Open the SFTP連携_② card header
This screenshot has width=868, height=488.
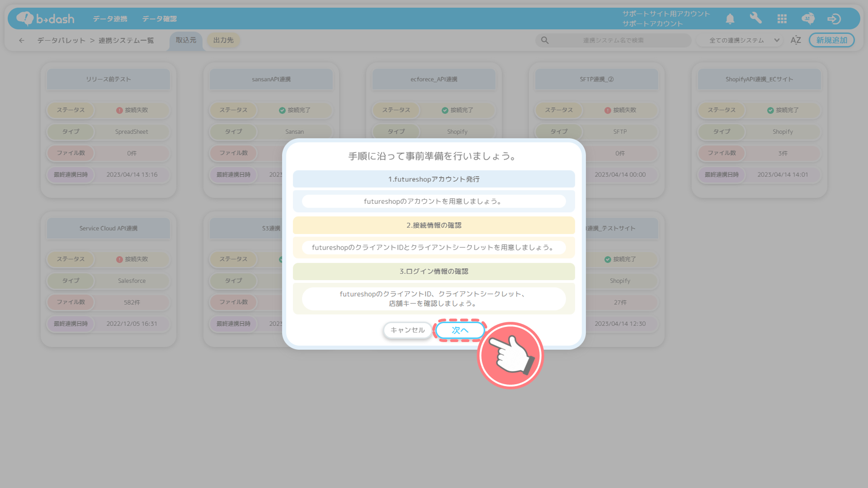pyautogui.click(x=597, y=79)
